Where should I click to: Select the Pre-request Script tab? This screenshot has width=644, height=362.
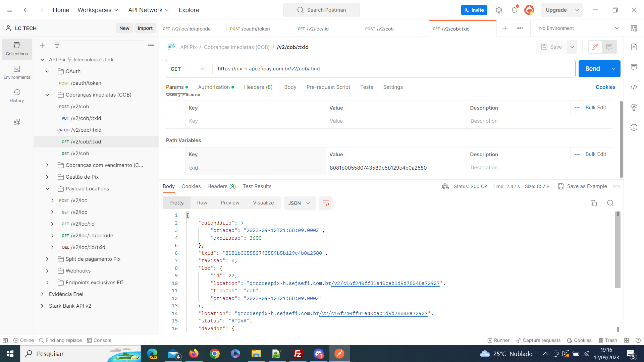click(x=328, y=86)
